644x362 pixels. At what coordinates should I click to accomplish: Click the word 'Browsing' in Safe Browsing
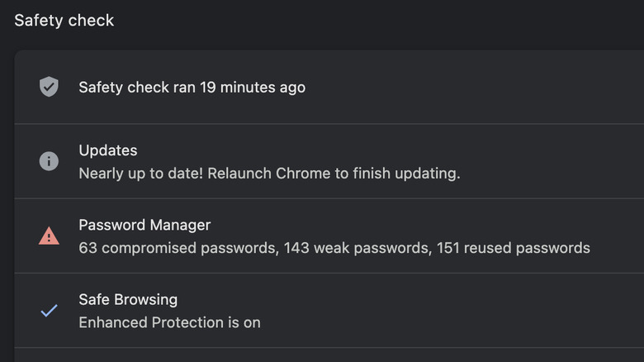point(146,299)
